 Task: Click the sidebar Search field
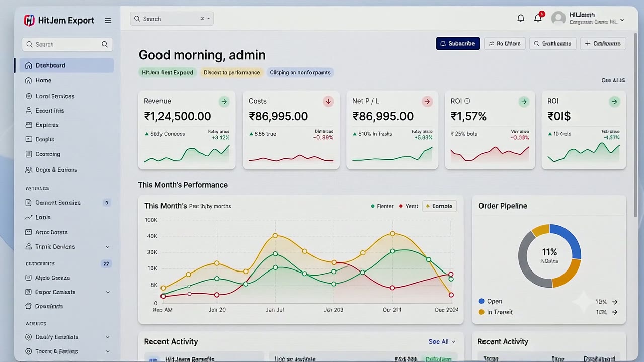[67, 44]
